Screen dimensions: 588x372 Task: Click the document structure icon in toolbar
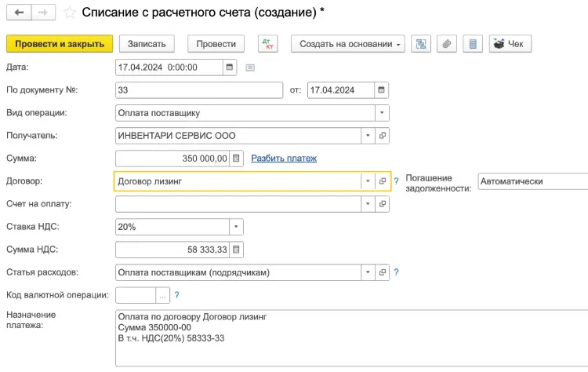(x=420, y=44)
